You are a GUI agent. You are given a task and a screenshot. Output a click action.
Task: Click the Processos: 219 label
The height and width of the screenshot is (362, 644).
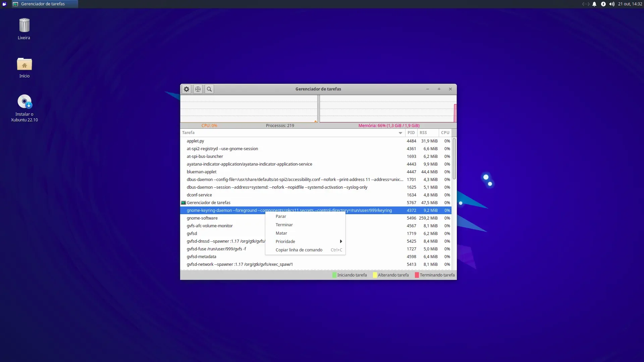click(280, 126)
